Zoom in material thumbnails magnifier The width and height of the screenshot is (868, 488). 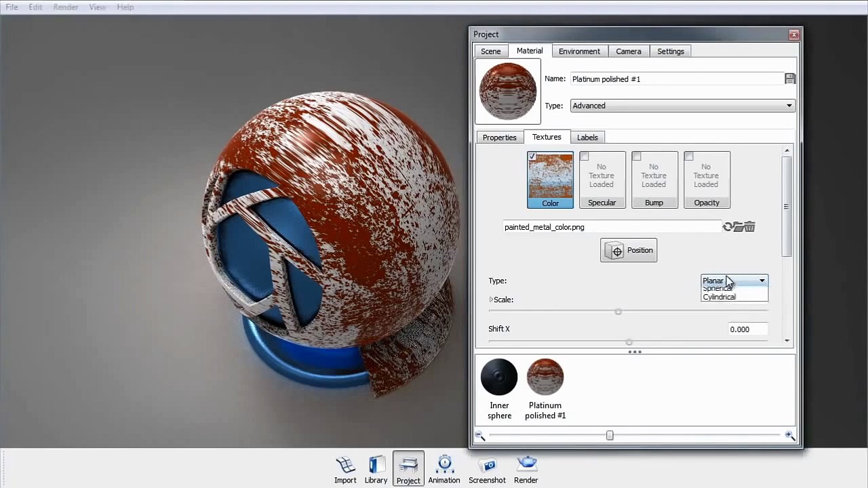[790, 436]
